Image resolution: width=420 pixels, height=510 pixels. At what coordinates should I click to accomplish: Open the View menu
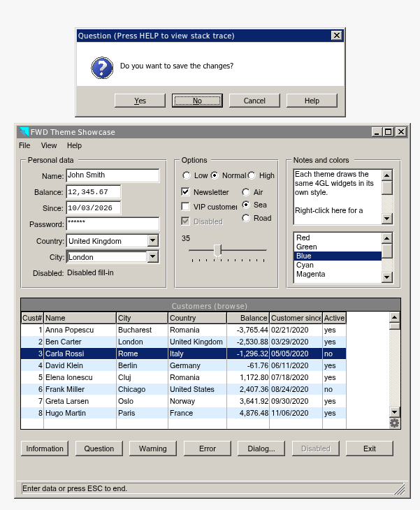point(49,145)
